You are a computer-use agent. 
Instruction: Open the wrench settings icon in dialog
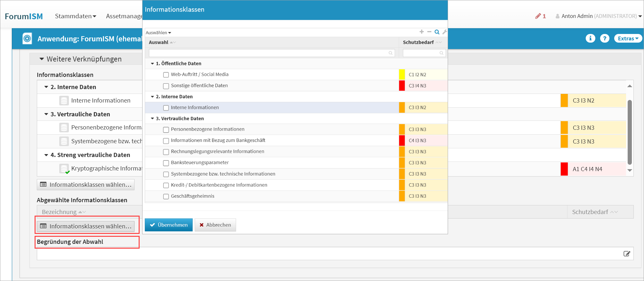click(x=444, y=32)
